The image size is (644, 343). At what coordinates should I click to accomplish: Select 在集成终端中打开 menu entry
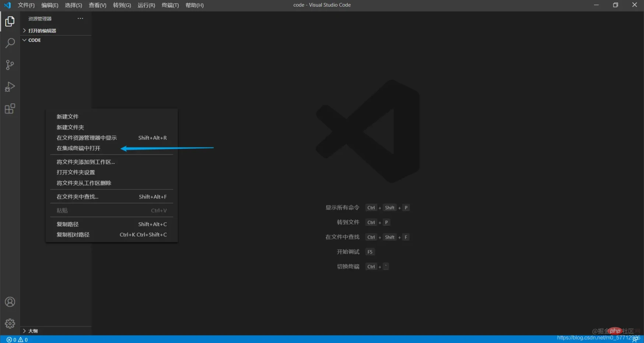pos(112,148)
